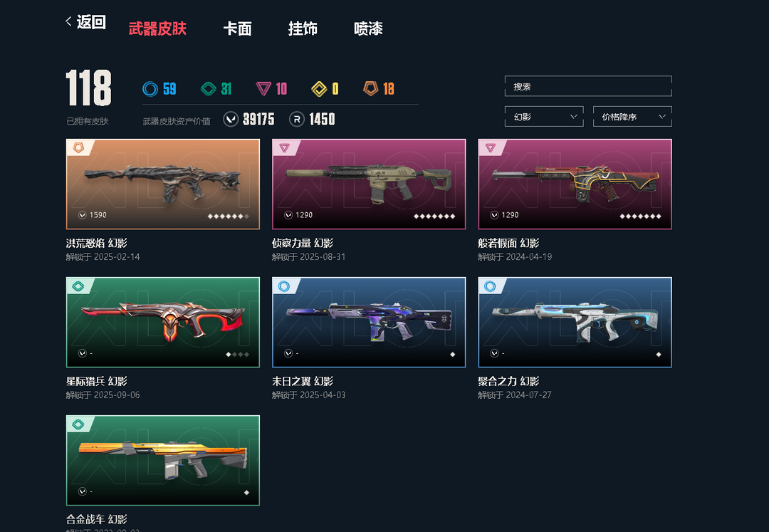769x532 pixels.
Task: Switch to the 喷漆 tab
Action: [368, 28]
